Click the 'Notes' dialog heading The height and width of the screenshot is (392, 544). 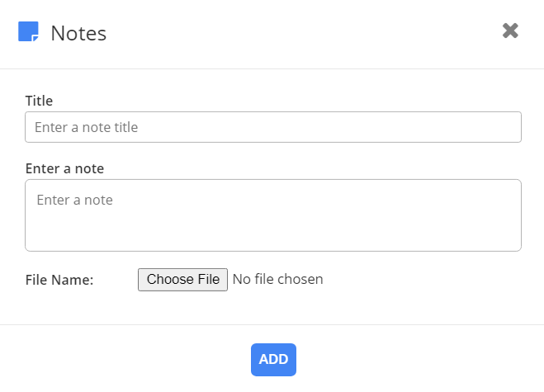78,33
